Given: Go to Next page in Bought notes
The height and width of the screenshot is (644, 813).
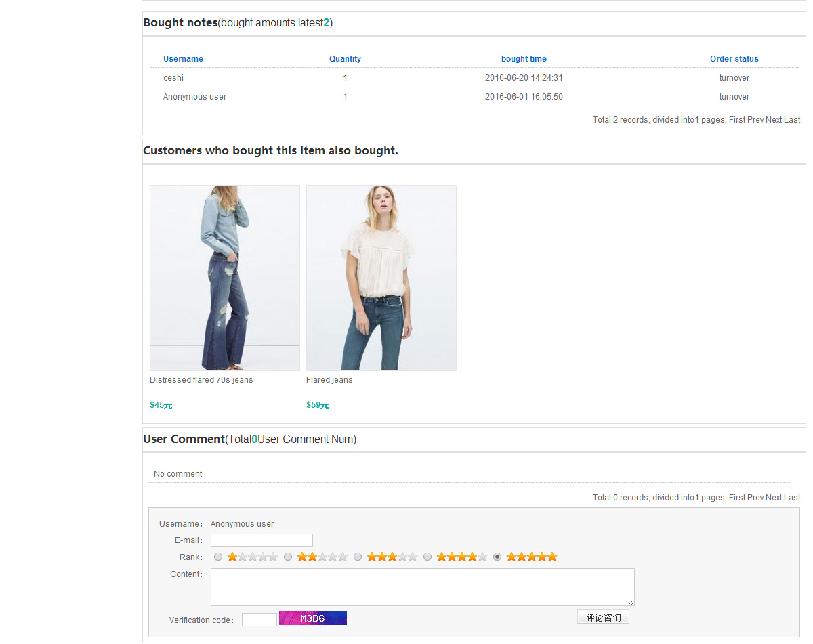Looking at the screenshot, I should (773, 120).
